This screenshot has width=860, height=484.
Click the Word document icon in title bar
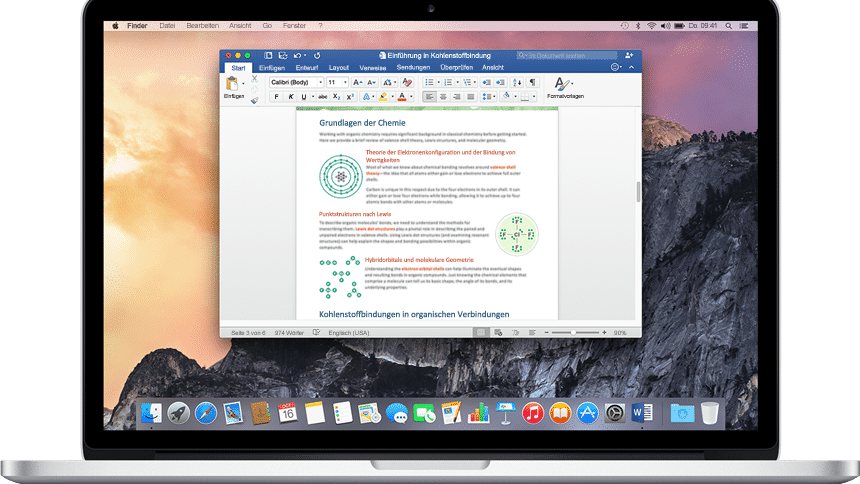click(382, 55)
